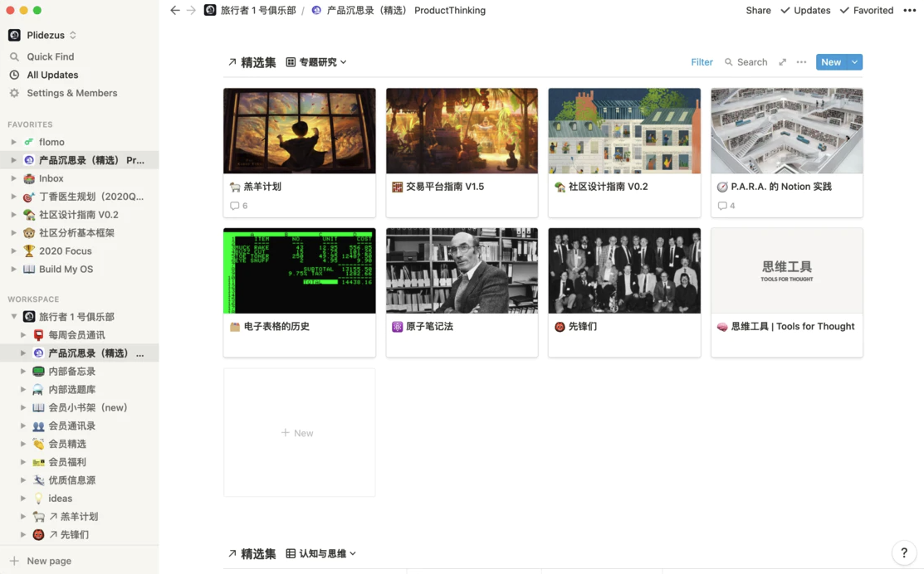Open the 电子表格的历史 green screen cover

pos(300,270)
